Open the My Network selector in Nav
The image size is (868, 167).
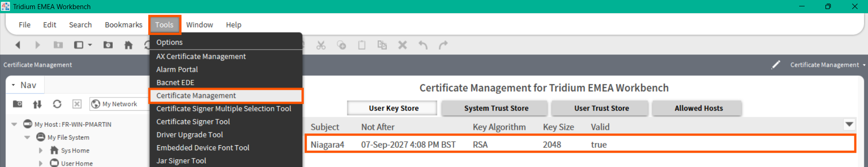click(x=119, y=104)
